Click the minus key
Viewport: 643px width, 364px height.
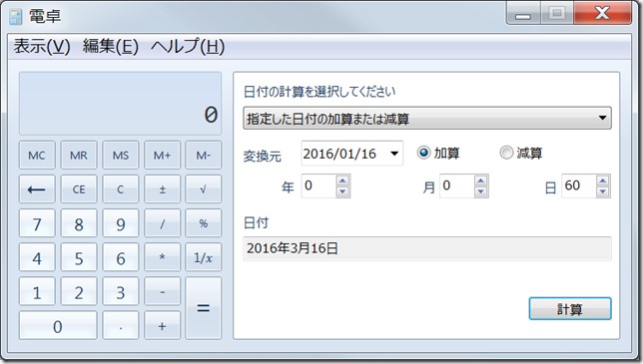pyautogui.click(x=162, y=291)
